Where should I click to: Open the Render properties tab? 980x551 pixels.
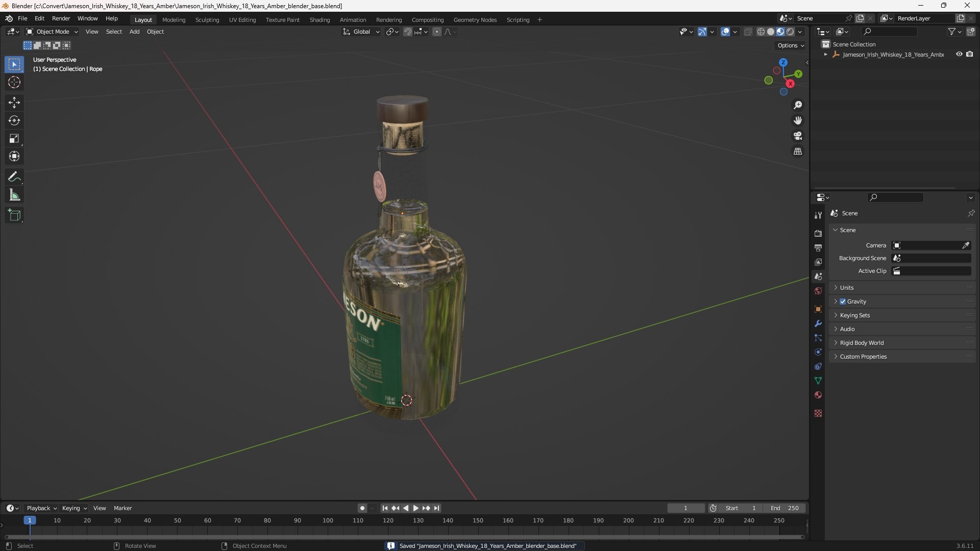pyautogui.click(x=818, y=233)
